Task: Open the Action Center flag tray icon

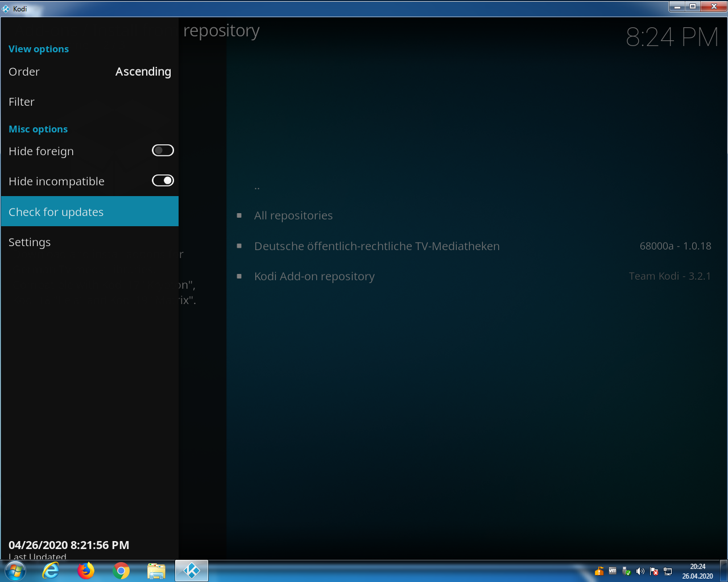Action: pos(654,571)
